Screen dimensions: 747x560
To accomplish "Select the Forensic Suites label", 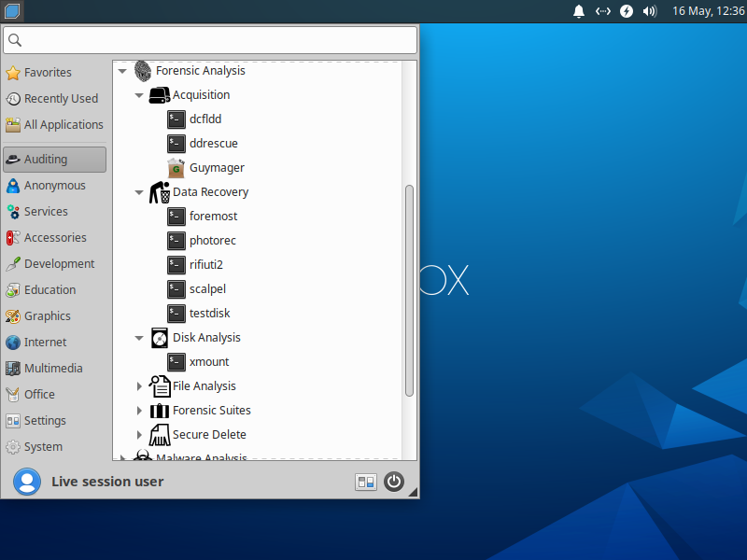I will [212, 411].
